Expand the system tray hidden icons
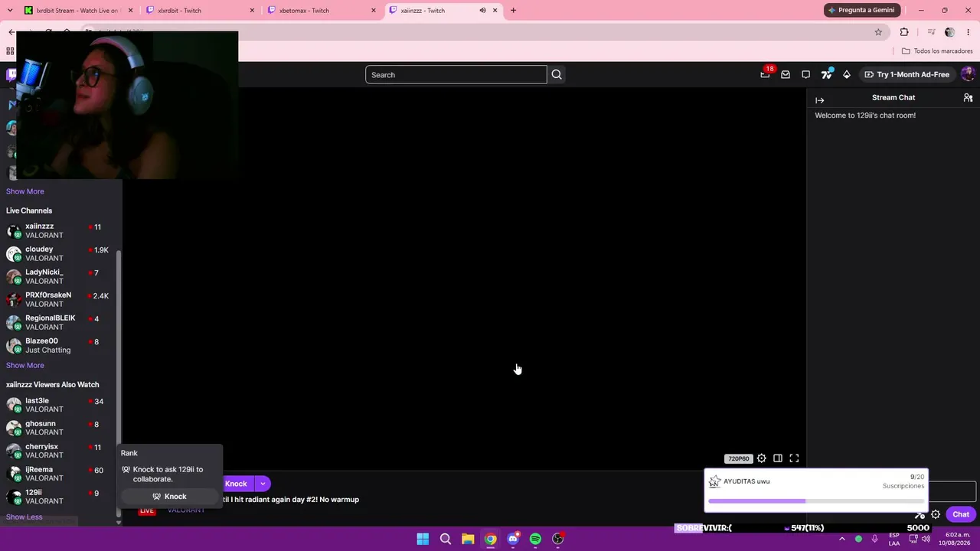The height and width of the screenshot is (551, 980). pos(841,539)
